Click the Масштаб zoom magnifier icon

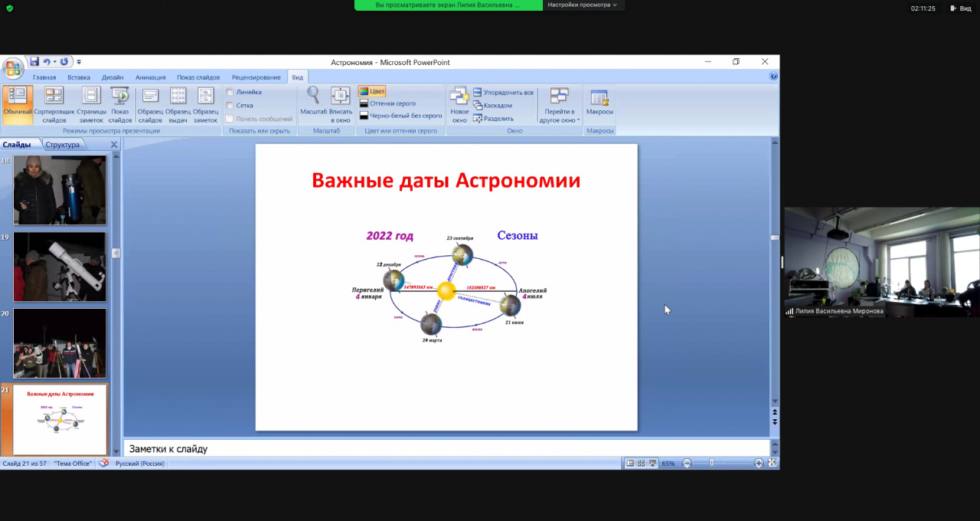click(313, 96)
